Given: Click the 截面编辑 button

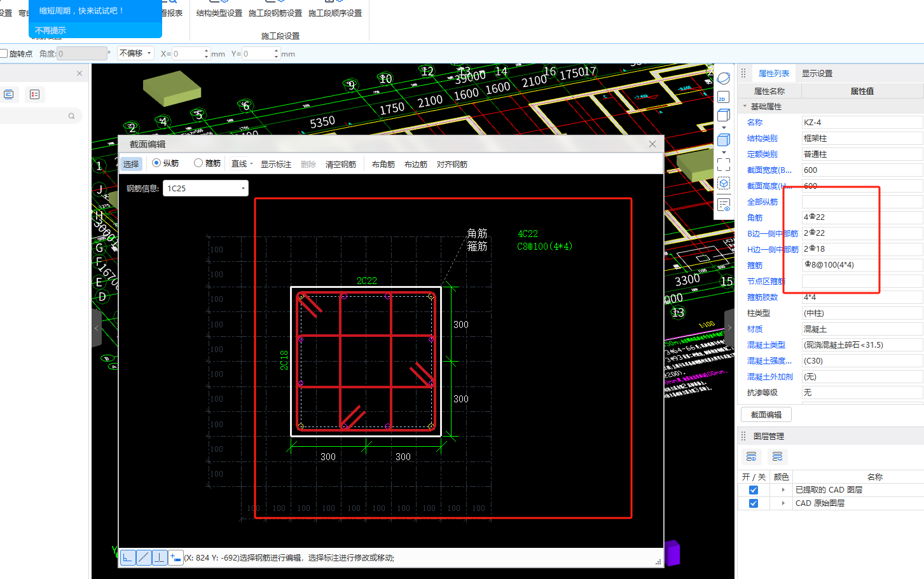Looking at the screenshot, I should click(766, 415).
